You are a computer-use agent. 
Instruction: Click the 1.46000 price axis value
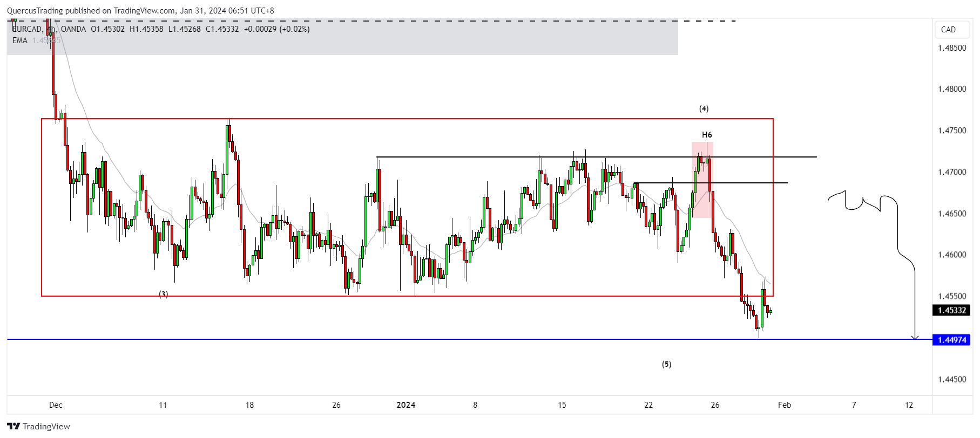pyautogui.click(x=952, y=255)
